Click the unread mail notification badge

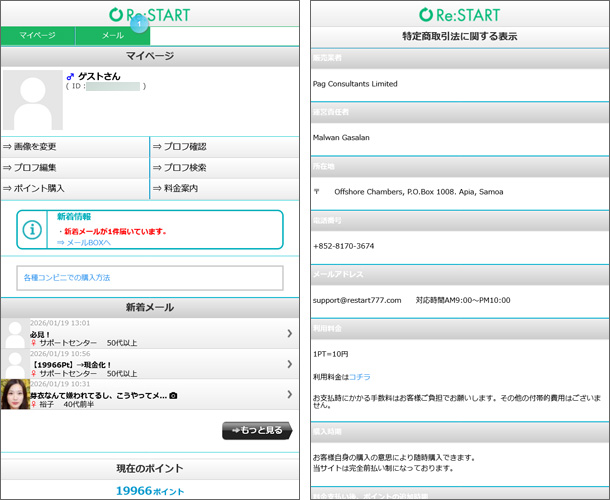[140, 24]
